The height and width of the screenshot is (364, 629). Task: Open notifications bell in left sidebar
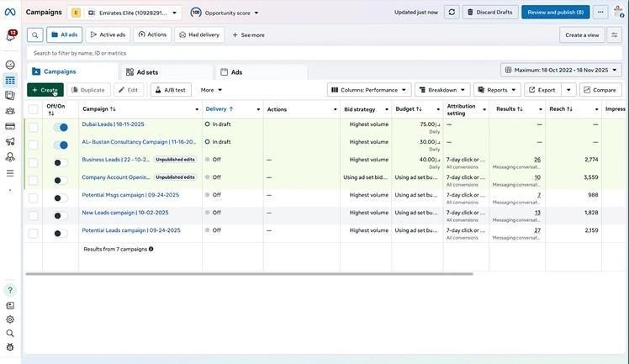tap(10, 35)
